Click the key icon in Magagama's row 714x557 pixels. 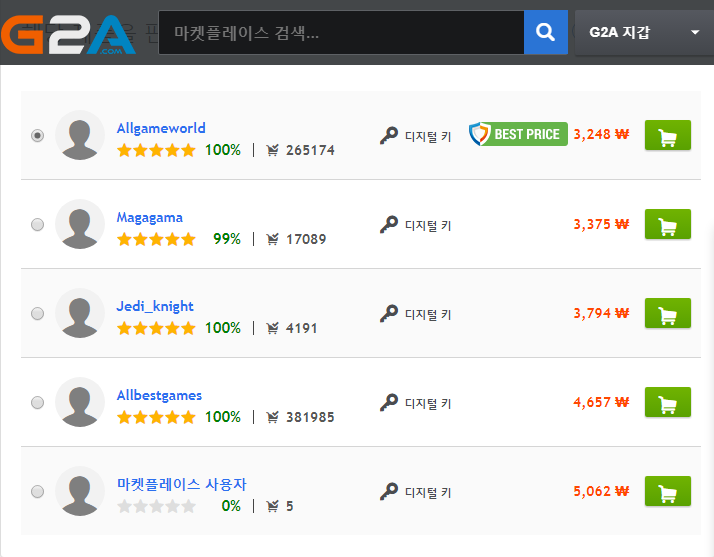pos(389,225)
